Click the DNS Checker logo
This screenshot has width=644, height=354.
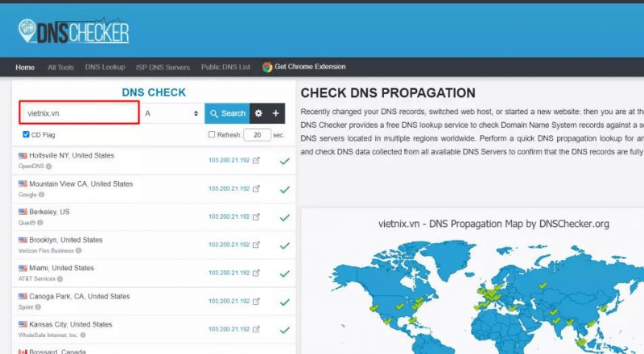click(74, 31)
